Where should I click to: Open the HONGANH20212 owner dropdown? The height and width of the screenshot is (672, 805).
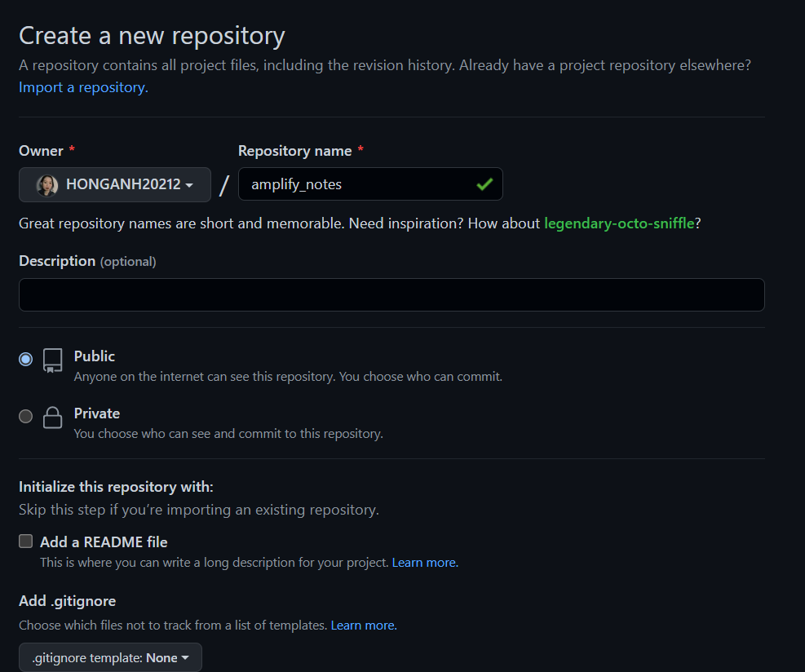115,185
